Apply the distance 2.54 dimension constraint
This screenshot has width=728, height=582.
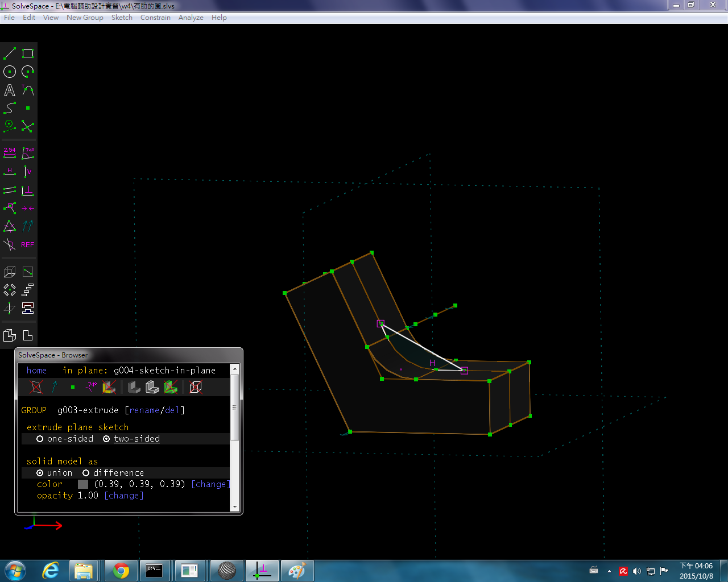10,153
